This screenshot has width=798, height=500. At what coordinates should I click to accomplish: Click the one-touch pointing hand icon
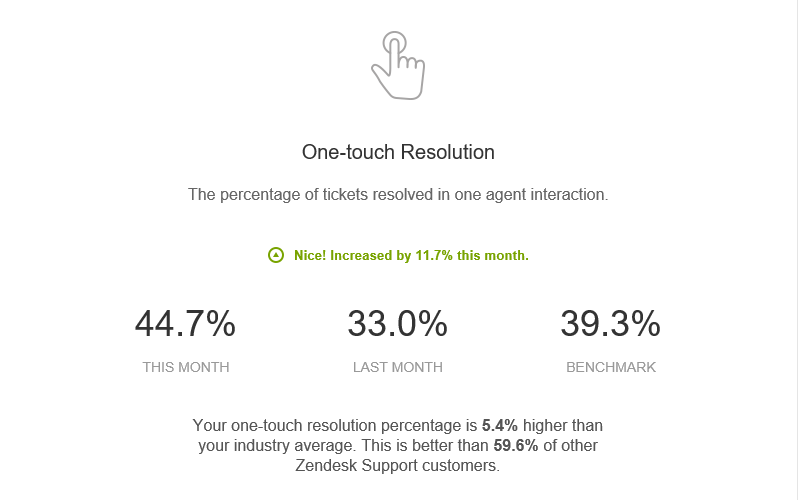pyautogui.click(x=398, y=66)
